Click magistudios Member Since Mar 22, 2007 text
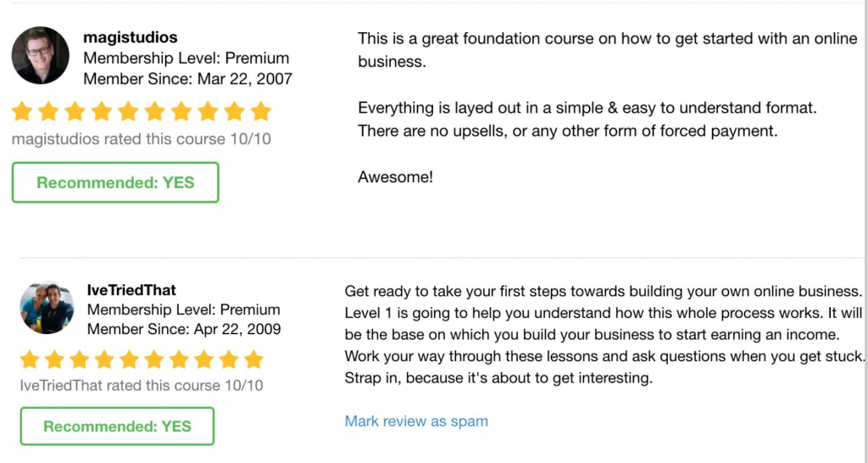 coord(187,79)
